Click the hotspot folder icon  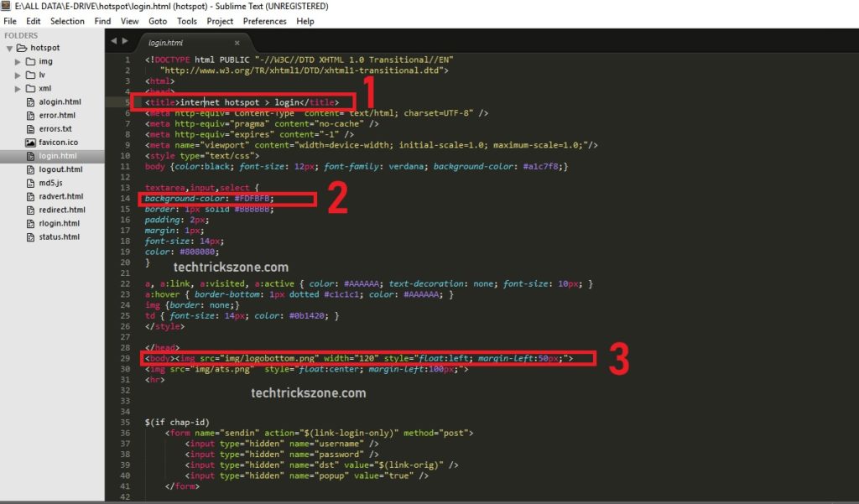click(x=22, y=49)
